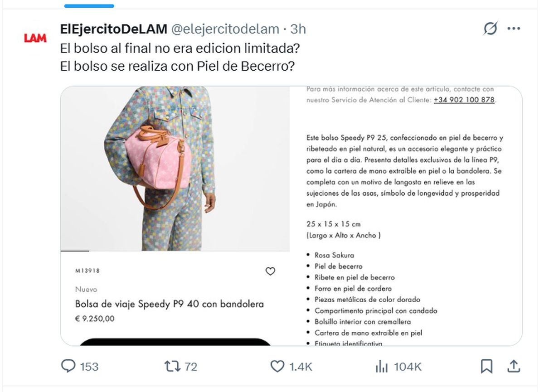Open the 3h timestamp link
Viewport: 544px width, 392px height.
pos(298,29)
